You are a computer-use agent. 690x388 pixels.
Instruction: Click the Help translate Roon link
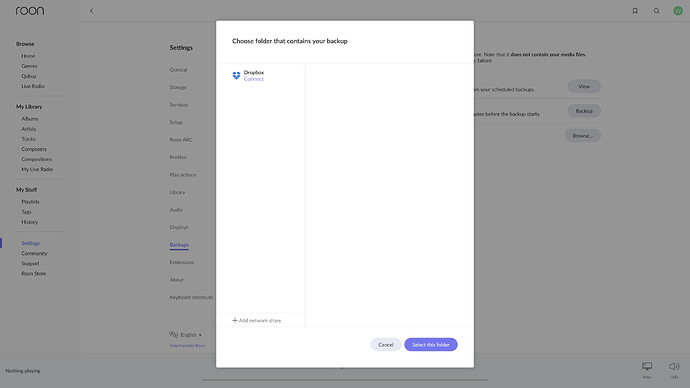[187, 346]
